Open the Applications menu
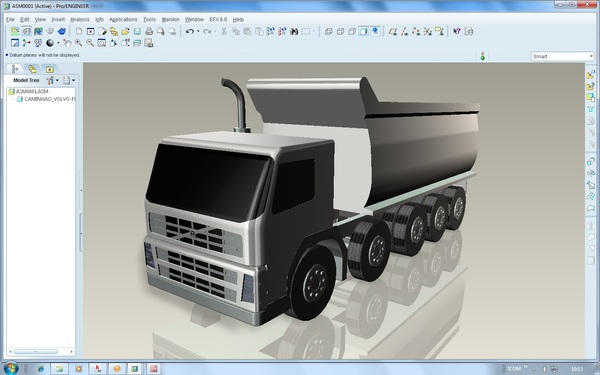 (x=123, y=20)
